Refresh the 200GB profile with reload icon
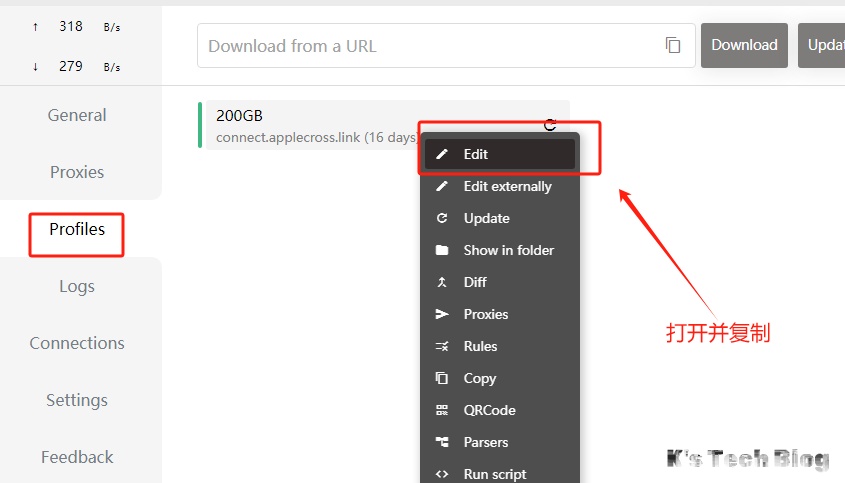Image resolution: width=845 pixels, height=483 pixels. point(550,124)
